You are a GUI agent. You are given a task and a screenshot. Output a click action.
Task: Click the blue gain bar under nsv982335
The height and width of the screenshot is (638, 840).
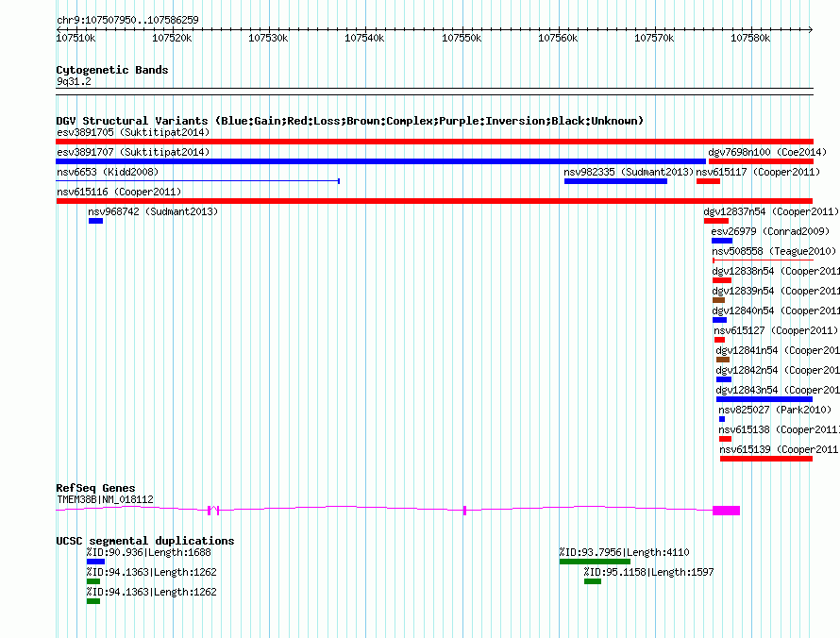[615, 181]
